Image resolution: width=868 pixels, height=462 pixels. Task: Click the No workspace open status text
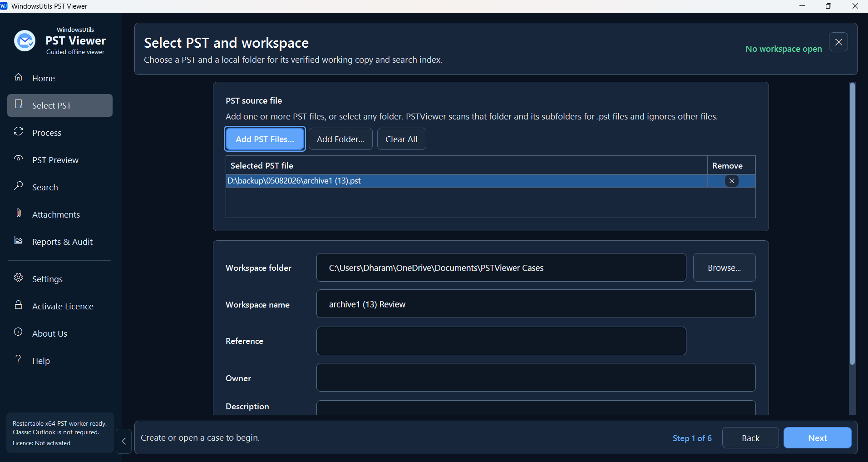[784, 49]
